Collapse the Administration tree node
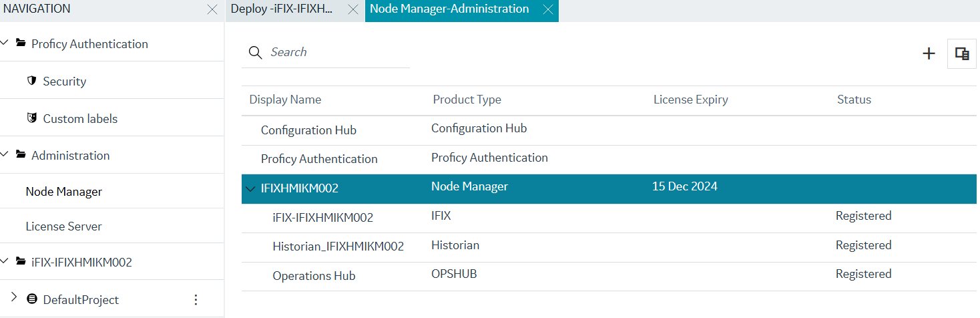980x318 pixels. [5, 155]
